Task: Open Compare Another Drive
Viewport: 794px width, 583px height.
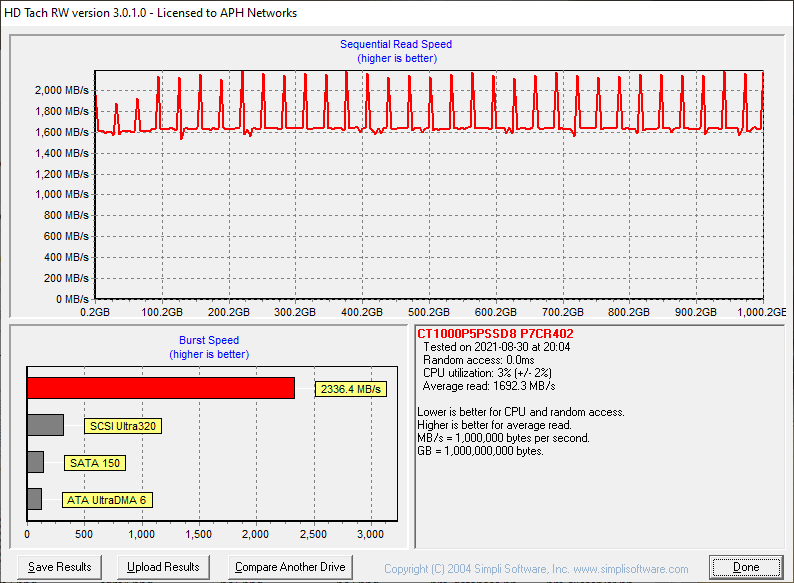Action: [x=290, y=567]
